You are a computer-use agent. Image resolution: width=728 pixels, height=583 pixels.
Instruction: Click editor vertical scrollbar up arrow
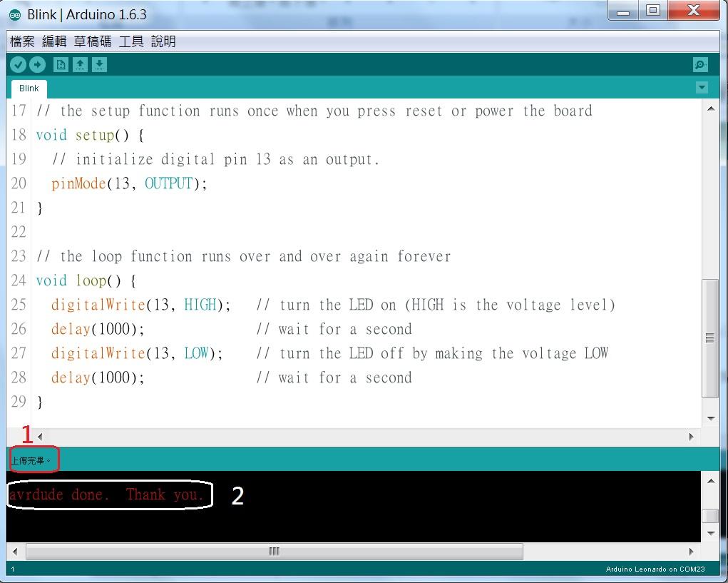(x=711, y=108)
